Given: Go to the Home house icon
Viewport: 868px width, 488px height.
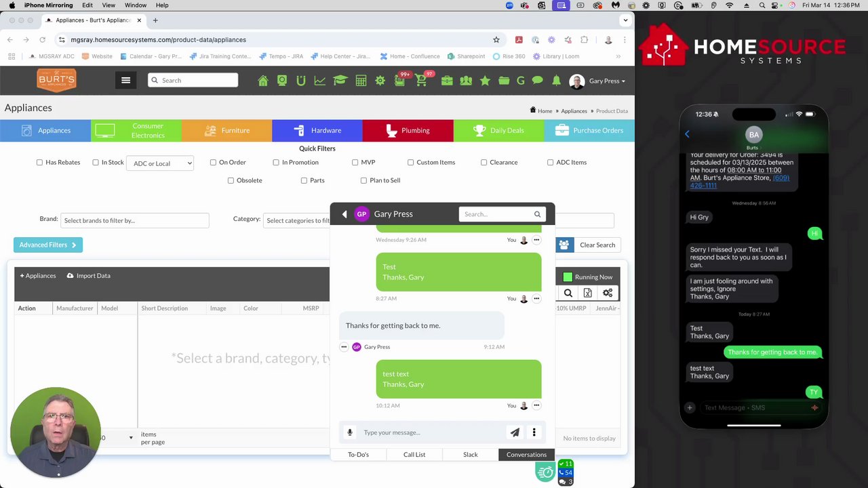Looking at the screenshot, I should coord(263,81).
